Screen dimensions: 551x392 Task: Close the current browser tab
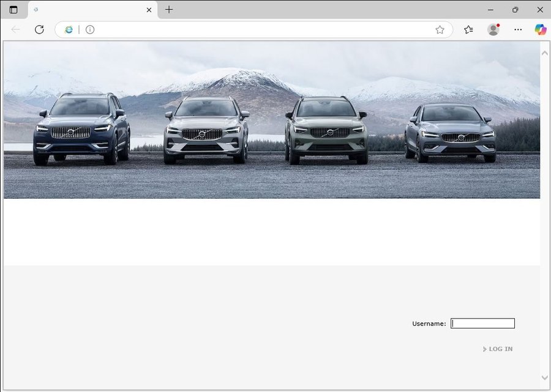pyautogui.click(x=148, y=10)
